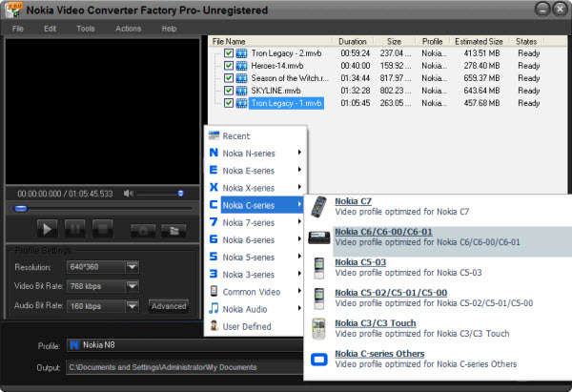
Task: Choose the Nokia C7 profile link
Action: pos(353,201)
